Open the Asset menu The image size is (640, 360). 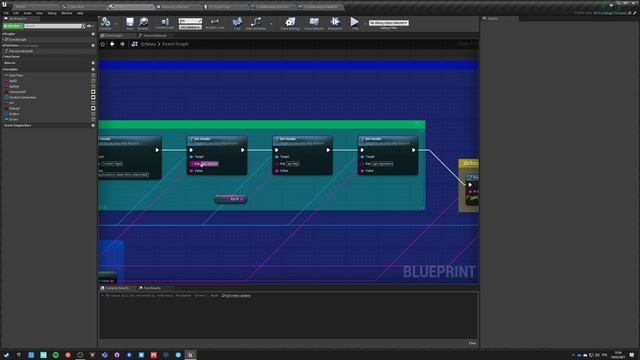click(27, 13)
